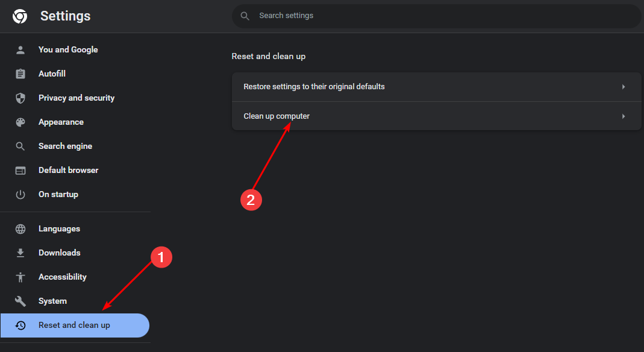This screenshot has height=352, width=644.
Task: Open the Appearance settings page
Action: pos(61,122)
